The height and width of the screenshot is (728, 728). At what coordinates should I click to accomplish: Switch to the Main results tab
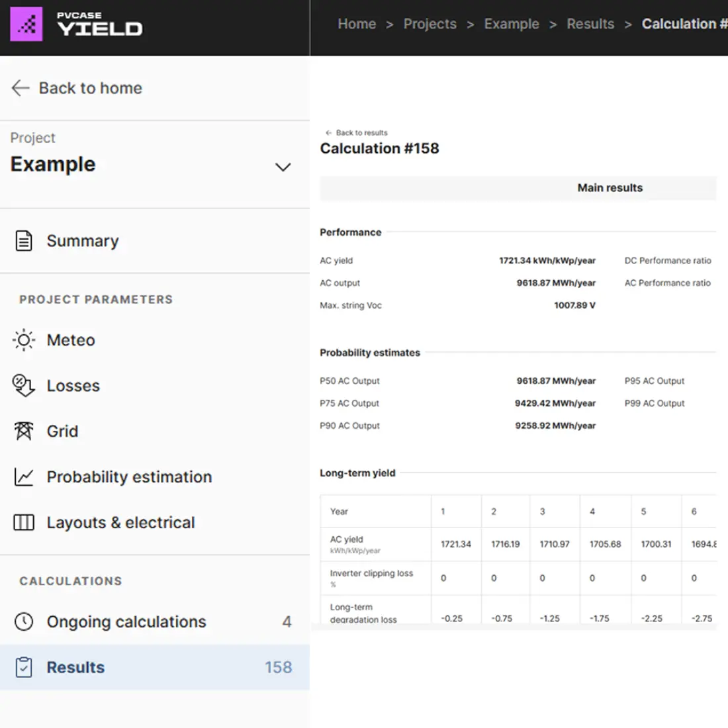pyautogui.click(x=610, y=187)
